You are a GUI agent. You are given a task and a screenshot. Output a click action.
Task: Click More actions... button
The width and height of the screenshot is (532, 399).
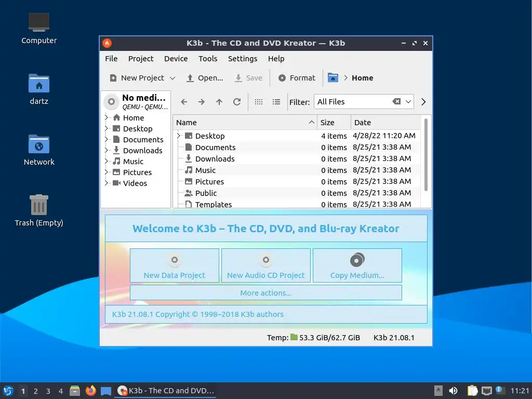265,293
